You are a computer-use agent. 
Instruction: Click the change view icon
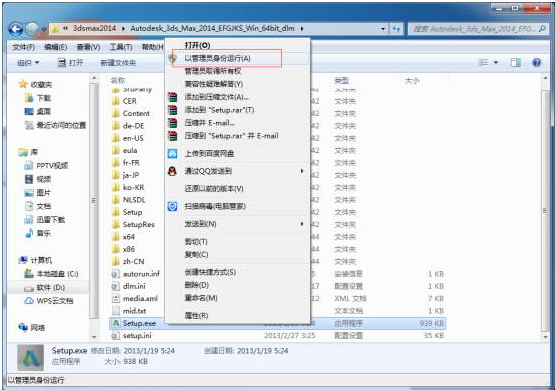coord(483,63)
